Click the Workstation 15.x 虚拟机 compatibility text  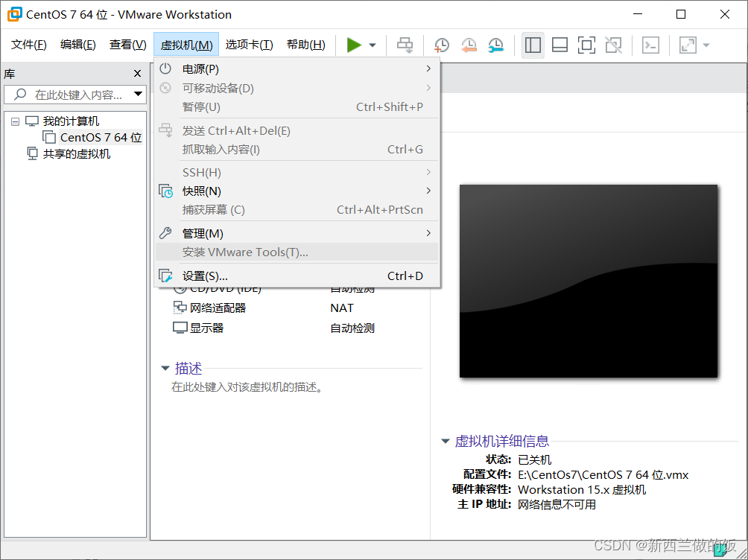click(582, 490)
